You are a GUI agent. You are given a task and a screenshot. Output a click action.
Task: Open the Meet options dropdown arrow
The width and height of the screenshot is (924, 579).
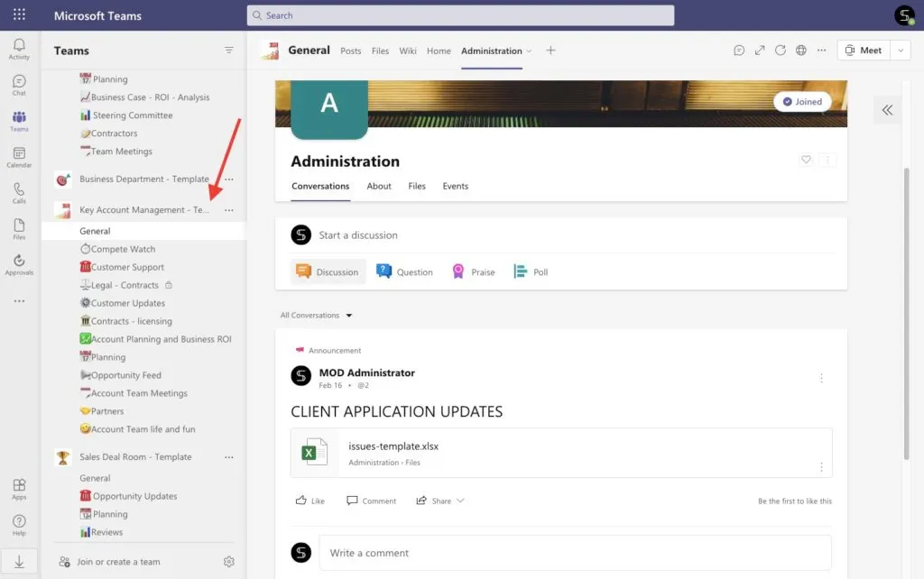pyautogui.click(x=901, y=51)
